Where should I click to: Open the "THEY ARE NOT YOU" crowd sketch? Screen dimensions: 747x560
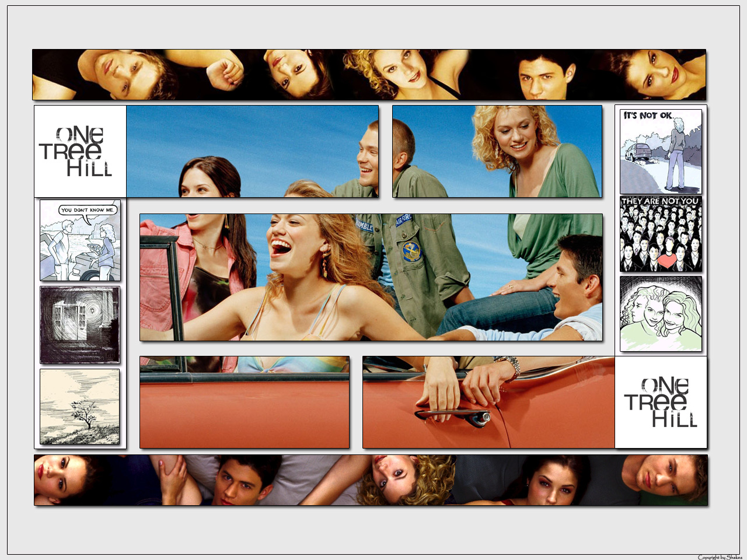click(x=661, y=234)
